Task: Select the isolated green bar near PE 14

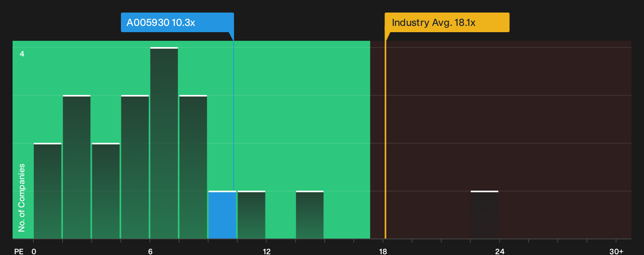Action: point(310,215)
